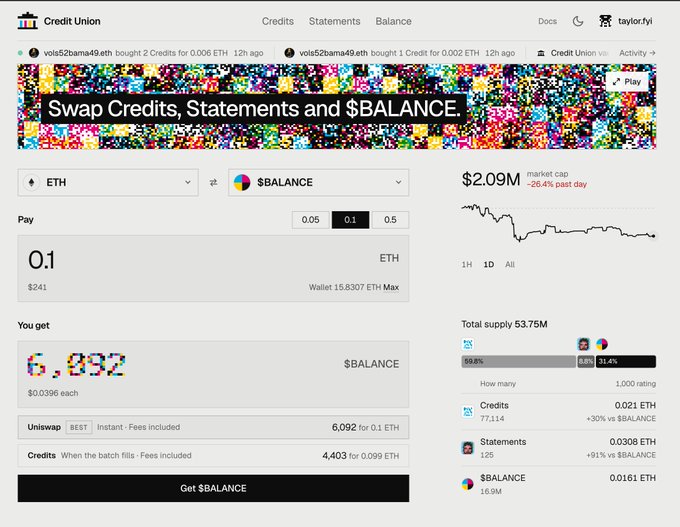Click the 6,092 pixelated output amount
Image resolution: width=680 pixels, height=527 pixels.
[x=76, y=366]
